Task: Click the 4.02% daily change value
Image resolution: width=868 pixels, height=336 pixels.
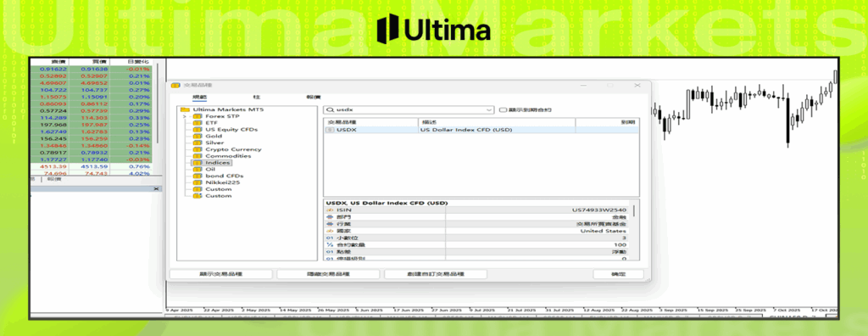Action: point(139,174)
